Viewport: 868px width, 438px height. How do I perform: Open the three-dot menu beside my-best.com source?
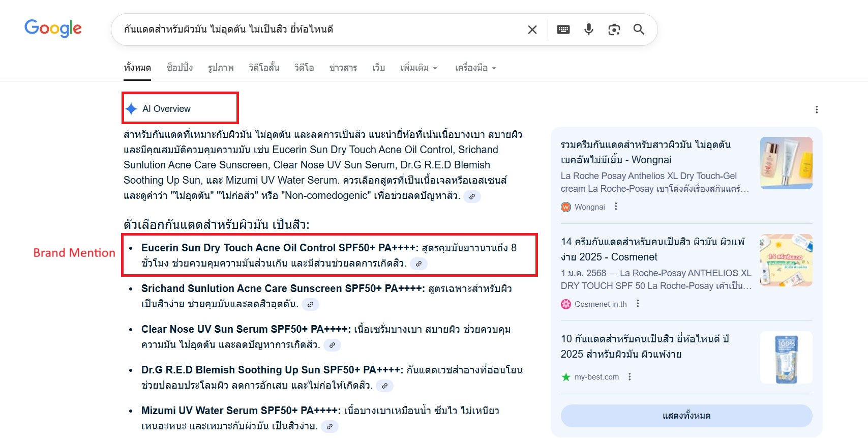click(630, 377)
